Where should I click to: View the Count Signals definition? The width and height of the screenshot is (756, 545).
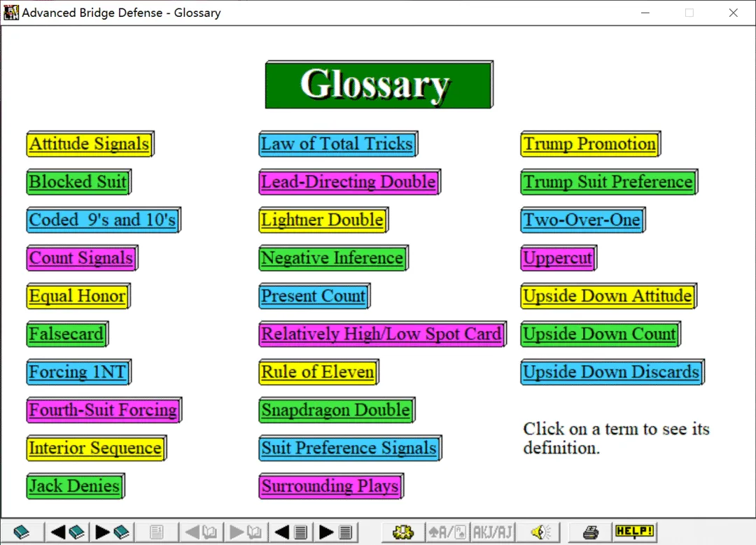[82, 257]
